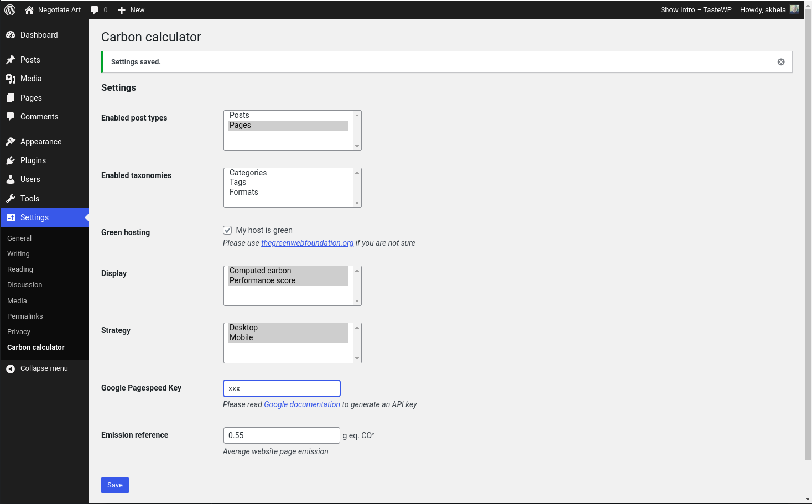Viewport: 812px width, 504px height.
Task: Dismiss the Settings saved notice
Action: pos(781,62)
